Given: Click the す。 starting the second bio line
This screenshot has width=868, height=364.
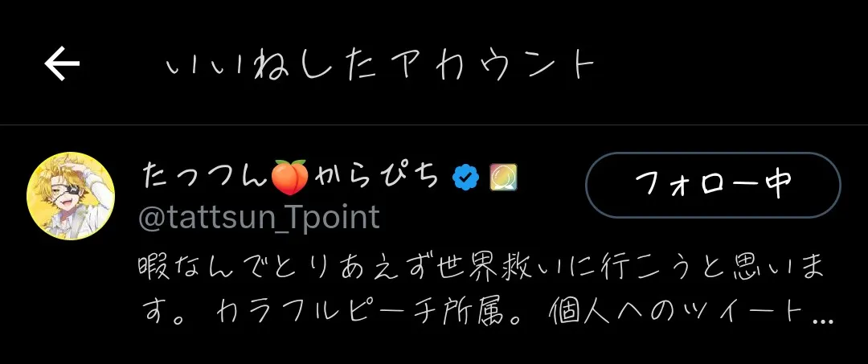Looking at the screenshot, I should click(x=164, y=313).
